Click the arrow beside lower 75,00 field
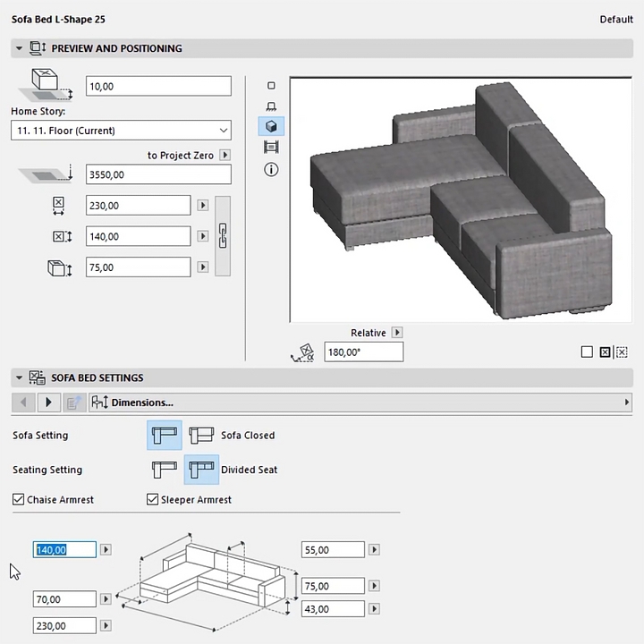Viewport: 644px width, 644px height. [x=374, y=586]
